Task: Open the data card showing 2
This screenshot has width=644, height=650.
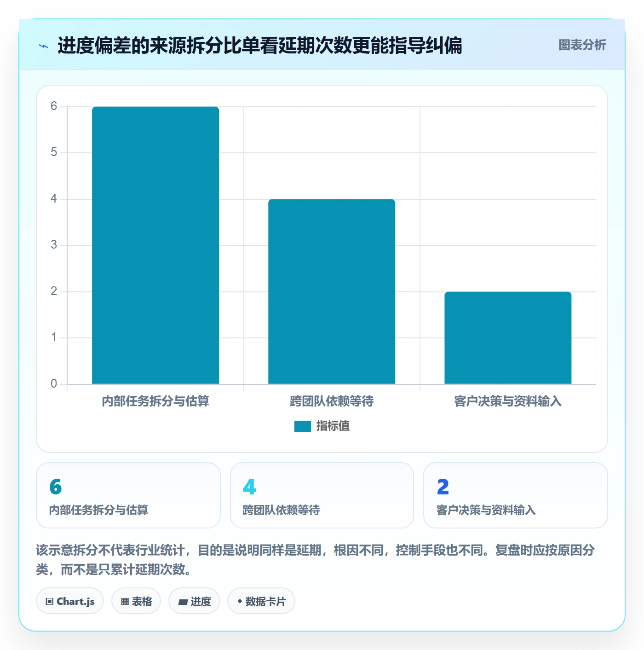Action: coord(516,495)
